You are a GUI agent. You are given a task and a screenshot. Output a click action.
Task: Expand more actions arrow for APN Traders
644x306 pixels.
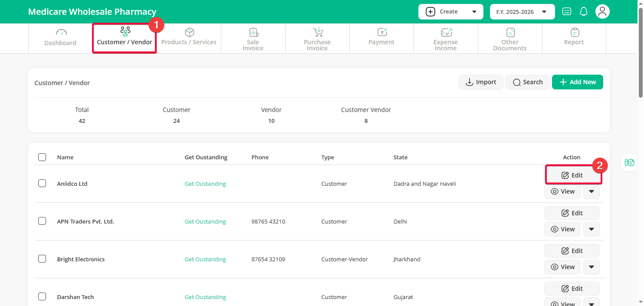click(x=591, y=229)
